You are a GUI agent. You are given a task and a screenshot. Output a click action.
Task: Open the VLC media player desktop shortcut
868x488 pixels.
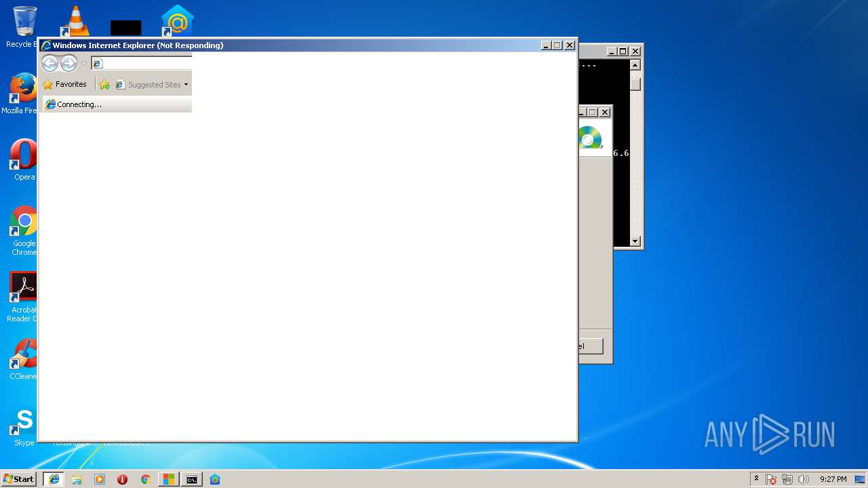click(x=75, y=22)
